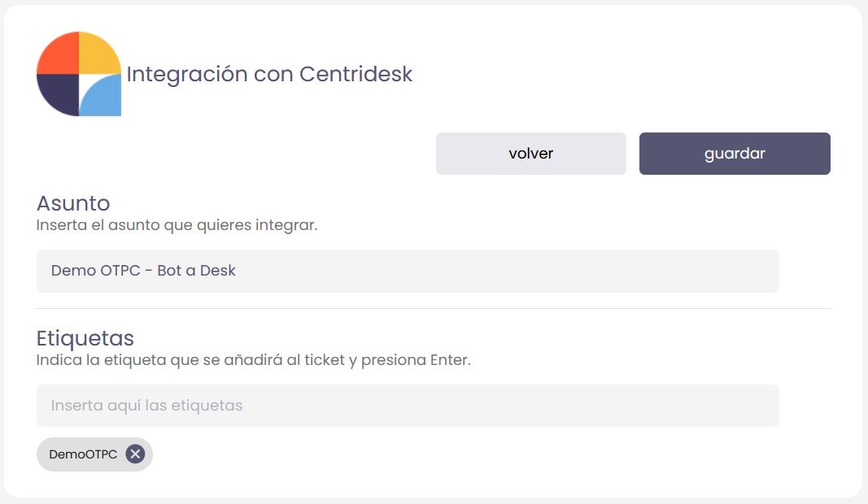Click the Etiquetas section heading
This screenshot has height=504, width=868.
click(85, 337)
